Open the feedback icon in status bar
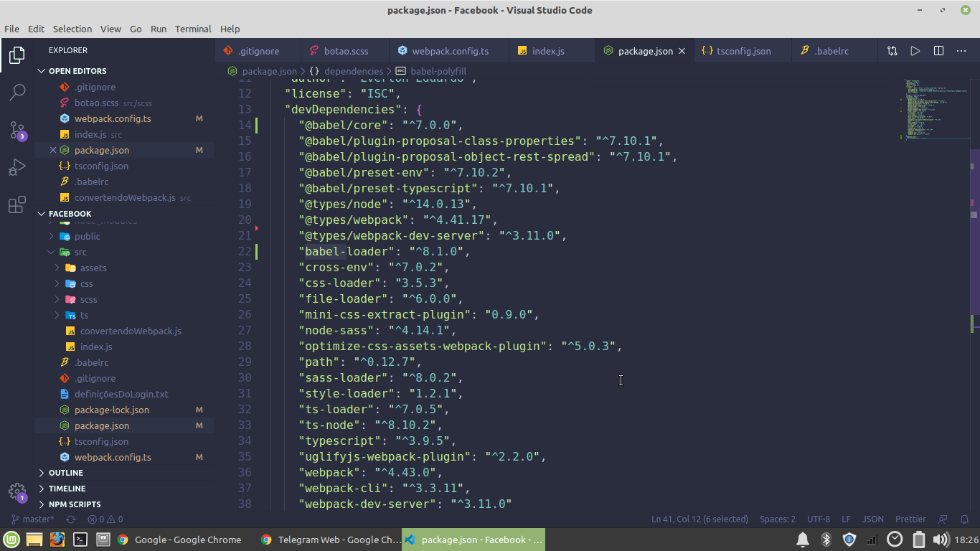 943,519
